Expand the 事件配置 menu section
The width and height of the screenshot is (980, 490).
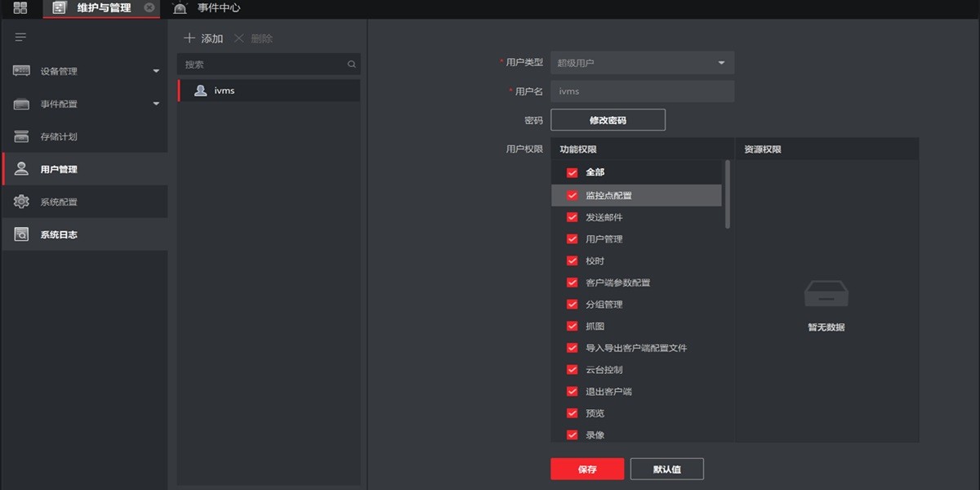click(155, 104)
